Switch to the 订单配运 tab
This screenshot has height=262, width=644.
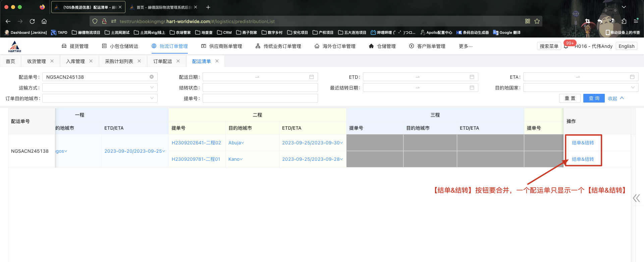tap(163, 61)
